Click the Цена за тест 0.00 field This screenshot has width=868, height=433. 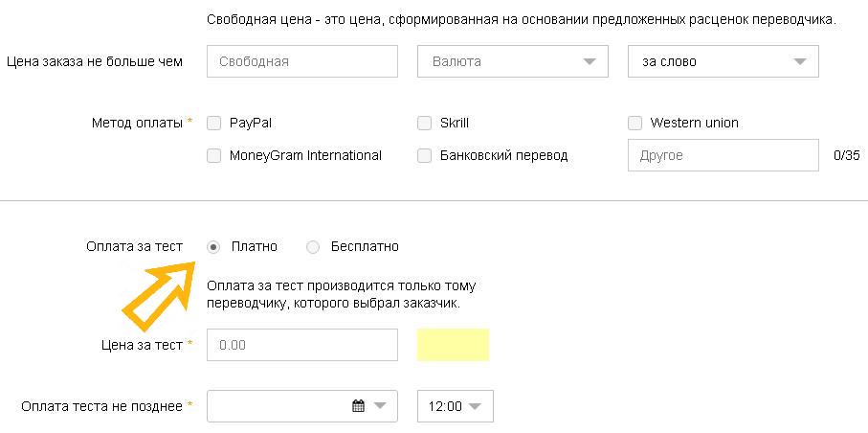[301, 345]
